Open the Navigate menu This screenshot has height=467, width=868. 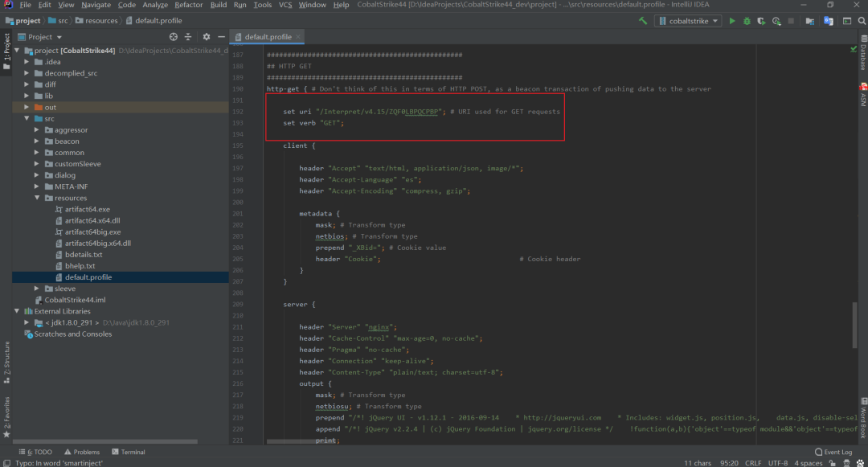coord(96,5)
